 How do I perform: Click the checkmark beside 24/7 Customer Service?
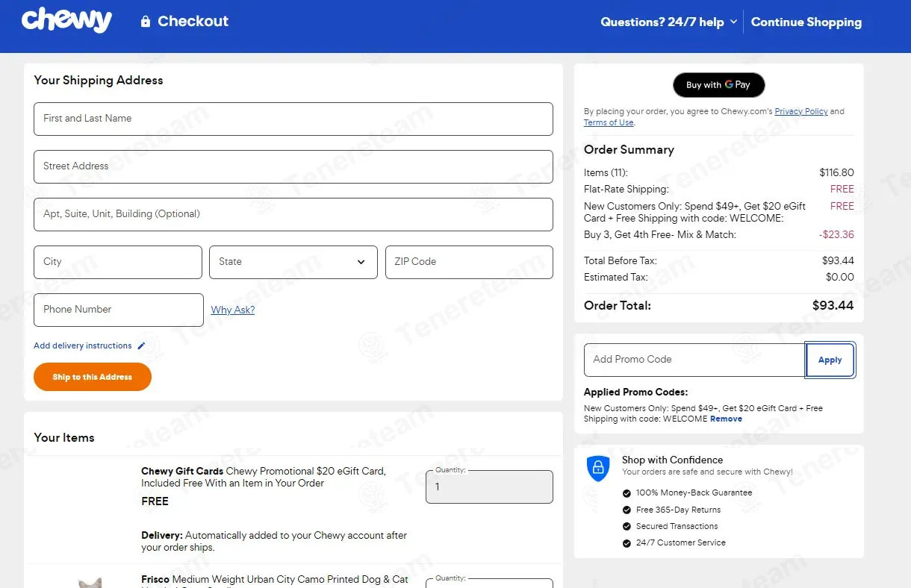coord(626,542)
